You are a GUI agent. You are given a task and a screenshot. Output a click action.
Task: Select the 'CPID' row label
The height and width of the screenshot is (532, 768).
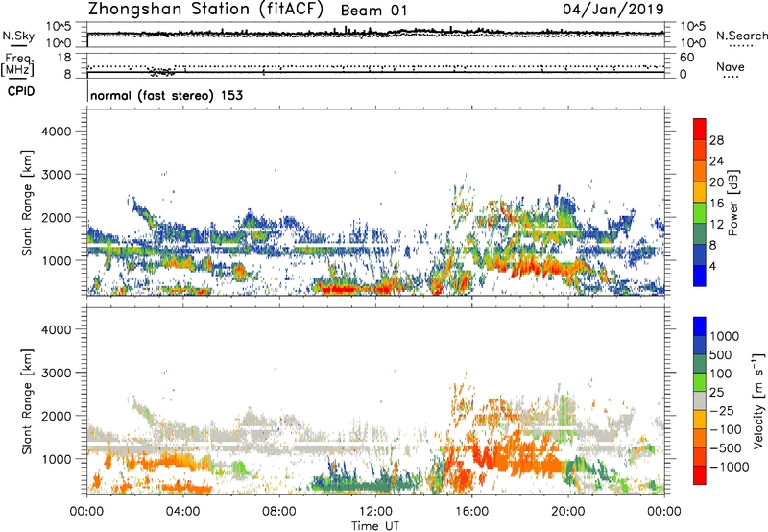(21, 91)
